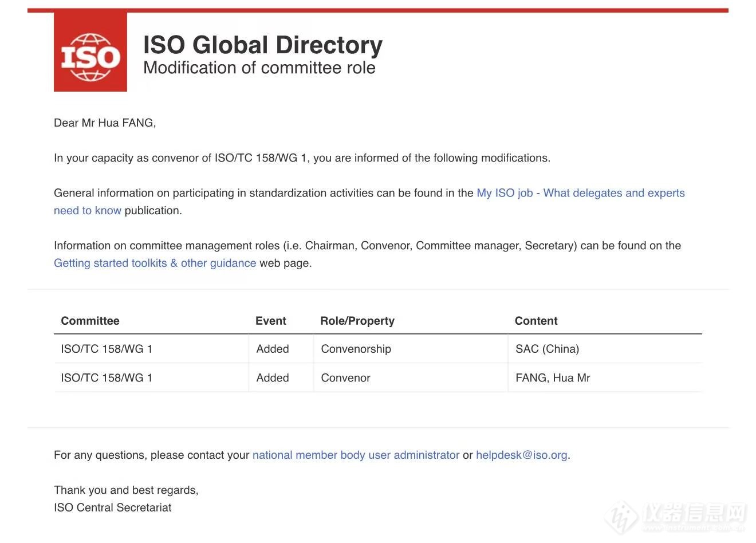Image resolution: width=756 pixels, height=543 pixels.
Task: Click the 'ISO Global Directory' heading
Action: coord(263,45)
